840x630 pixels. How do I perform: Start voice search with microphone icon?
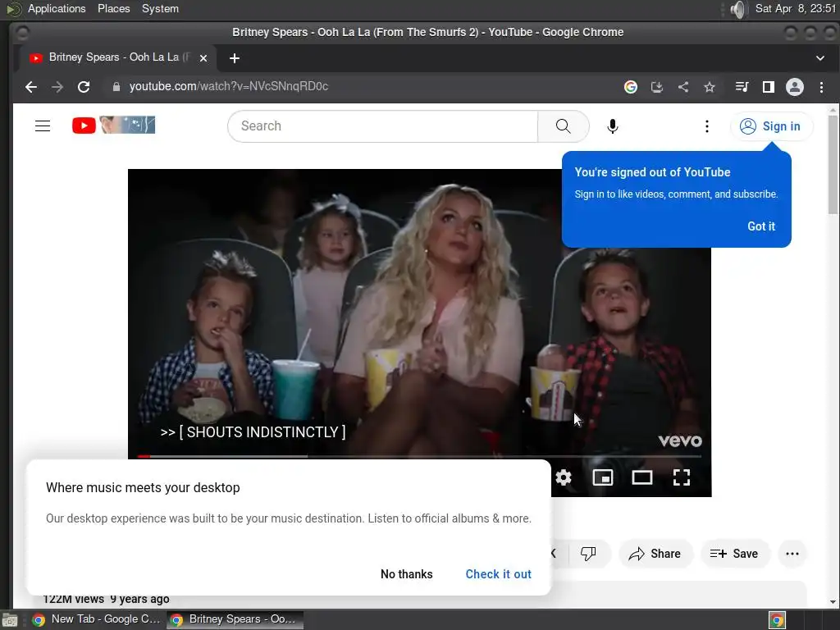click(612, 126)
